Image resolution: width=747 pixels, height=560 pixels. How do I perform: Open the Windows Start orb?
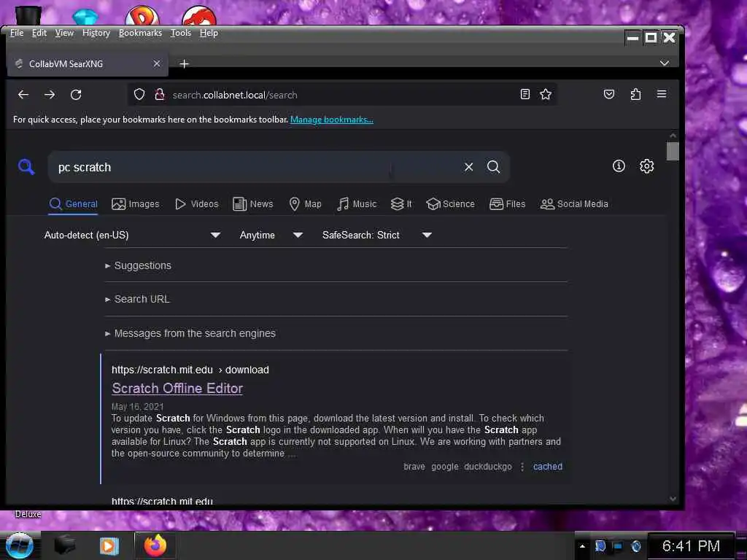click(x=19, y=545)
